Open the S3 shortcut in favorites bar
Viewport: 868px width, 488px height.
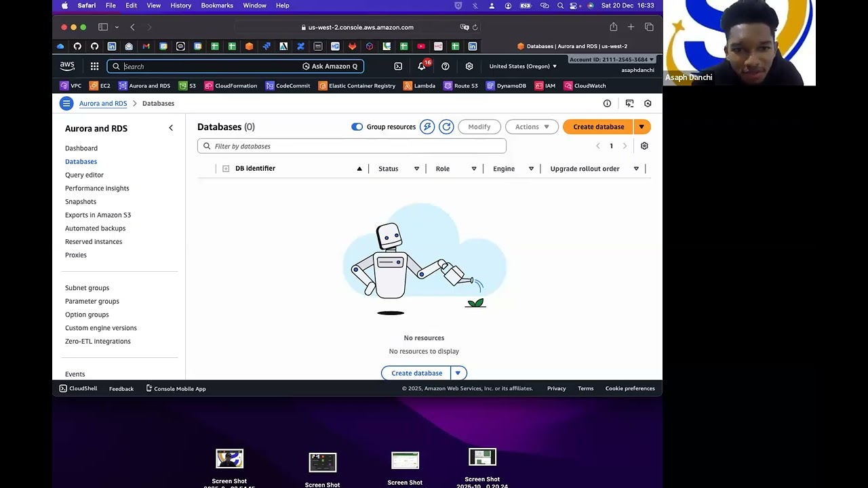coord(187,86)
